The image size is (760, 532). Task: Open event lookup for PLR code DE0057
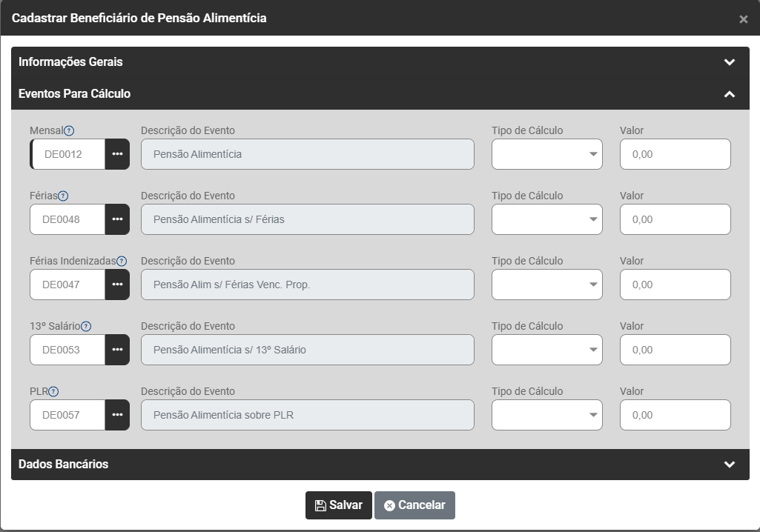point(117,415)
